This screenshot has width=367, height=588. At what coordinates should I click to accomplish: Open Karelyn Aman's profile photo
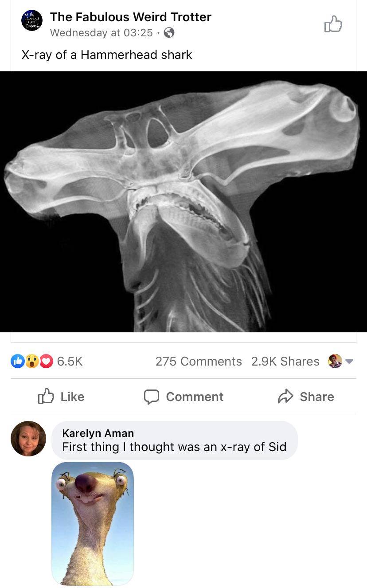(28, 439)
